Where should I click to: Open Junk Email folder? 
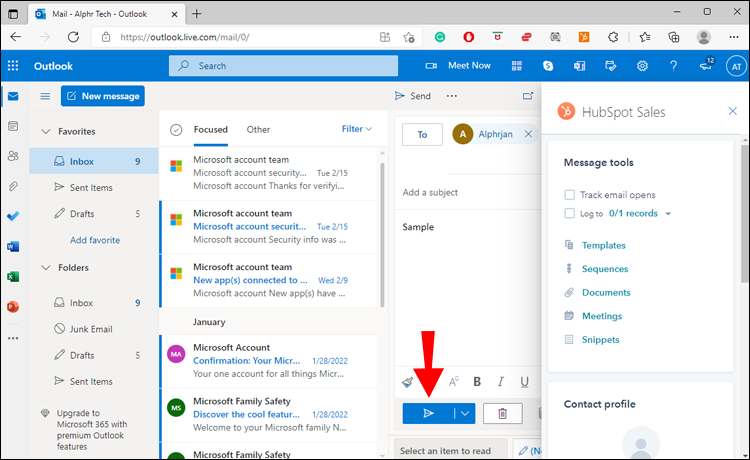[x=94, y=329]
